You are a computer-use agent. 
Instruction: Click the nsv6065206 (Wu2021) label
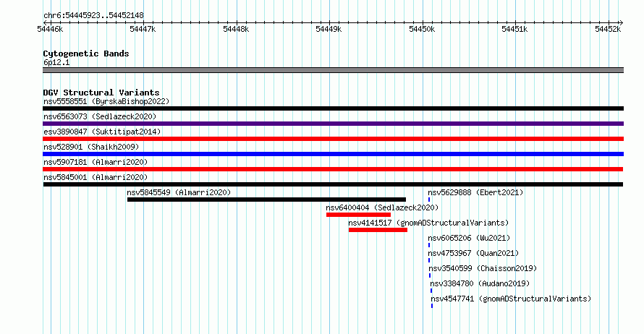click(469, 238)
